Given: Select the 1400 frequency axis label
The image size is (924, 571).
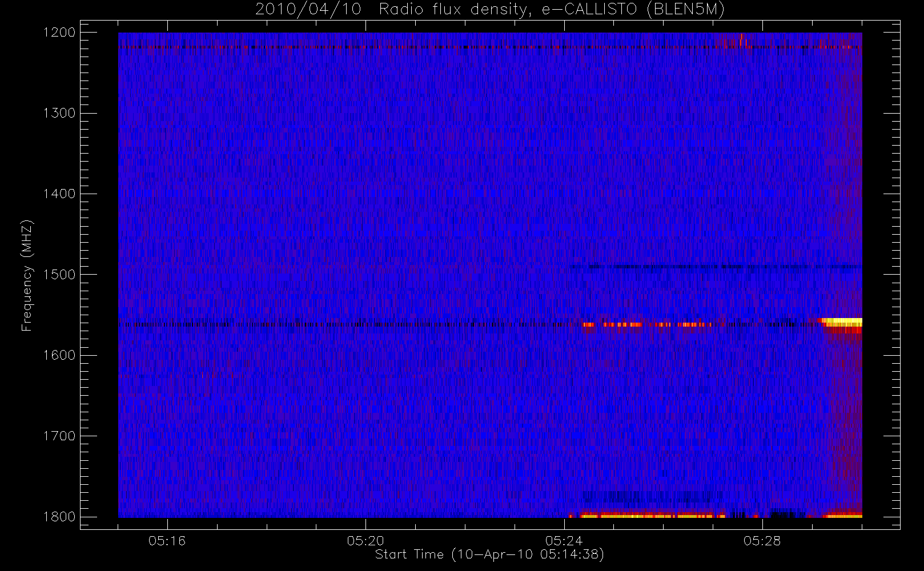Looking at the screenshot, I should click(x=59, y=194).
